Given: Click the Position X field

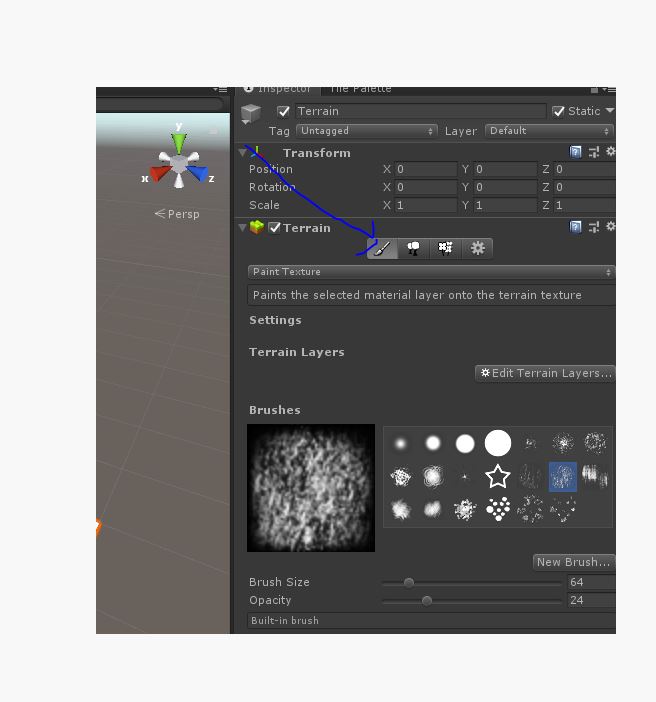Looking at the screenshot, I should (x=425, y=169).
